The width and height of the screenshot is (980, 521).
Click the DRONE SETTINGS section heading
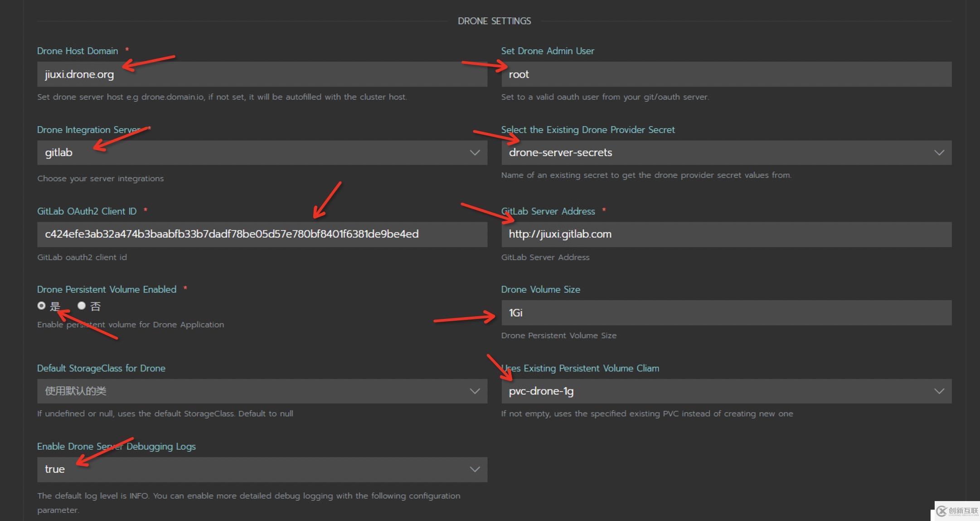point(495,21)
